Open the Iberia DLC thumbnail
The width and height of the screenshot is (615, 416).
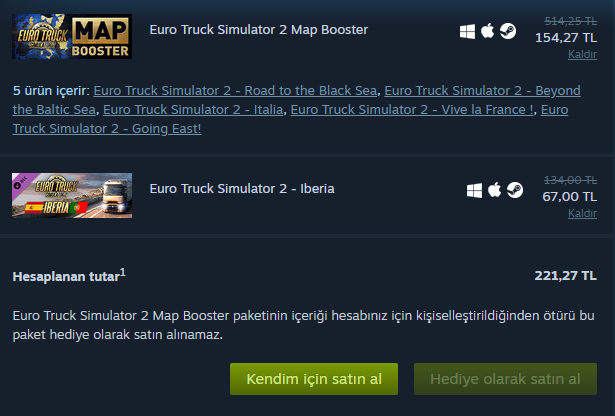(x=72, y=195)
